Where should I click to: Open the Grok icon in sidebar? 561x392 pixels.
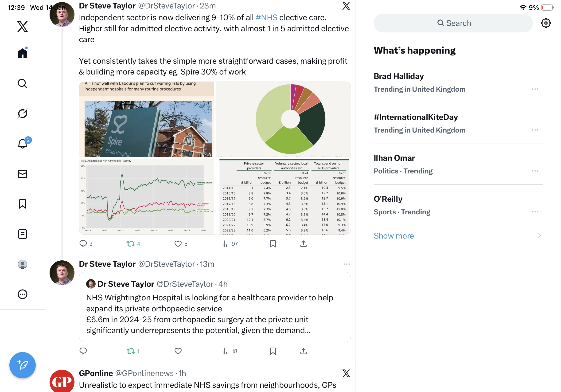(x=23, y=114)
